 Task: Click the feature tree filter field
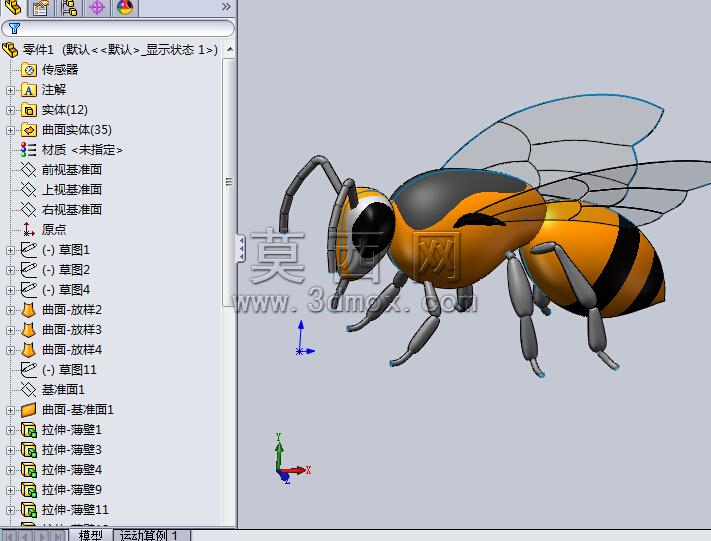point(118,29)
